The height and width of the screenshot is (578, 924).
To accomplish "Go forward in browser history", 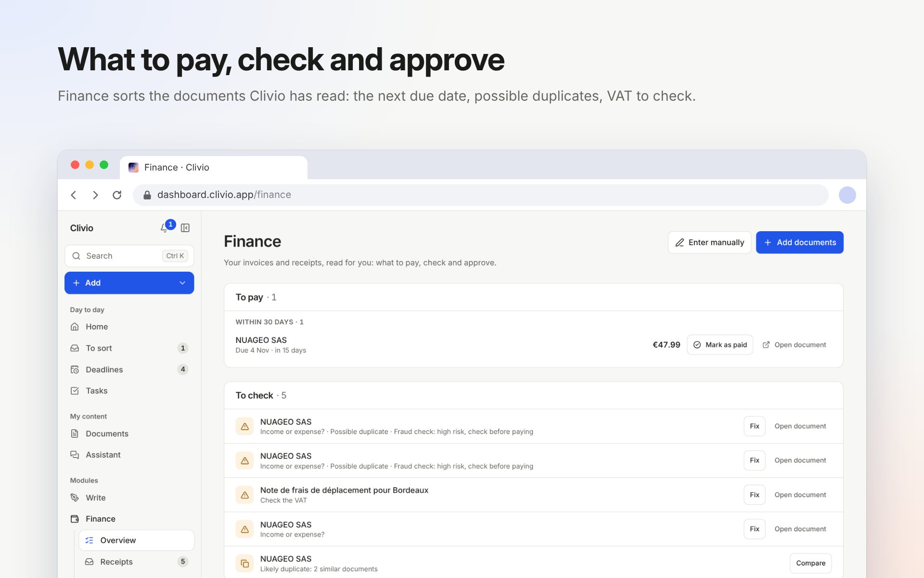I will 95,195.
